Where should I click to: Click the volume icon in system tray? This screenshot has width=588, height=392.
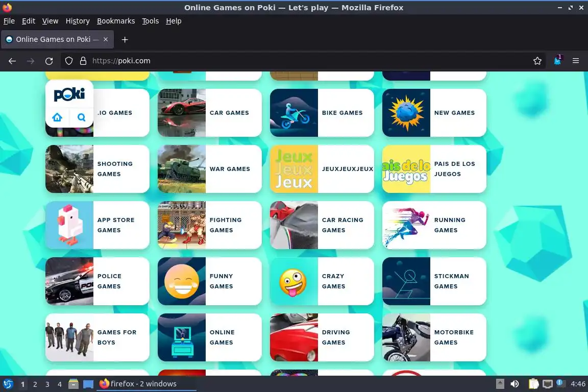(515, 384)
